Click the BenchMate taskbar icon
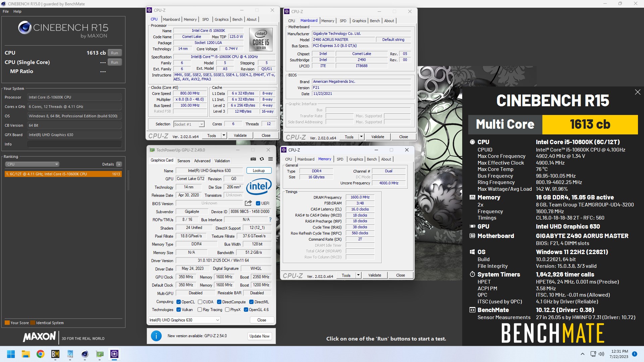Viewport: 644px width, 362px height. coord(55,354)
